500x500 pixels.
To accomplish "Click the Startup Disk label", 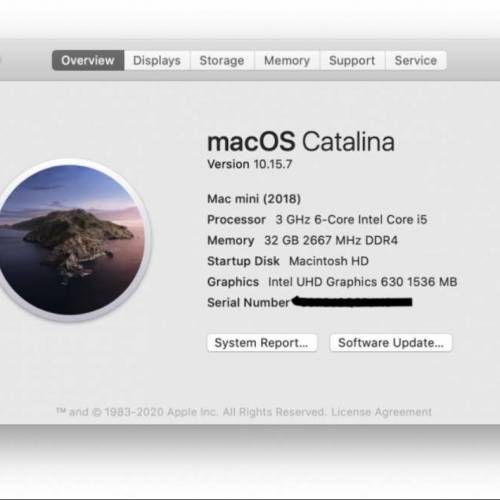I will 243,261.
